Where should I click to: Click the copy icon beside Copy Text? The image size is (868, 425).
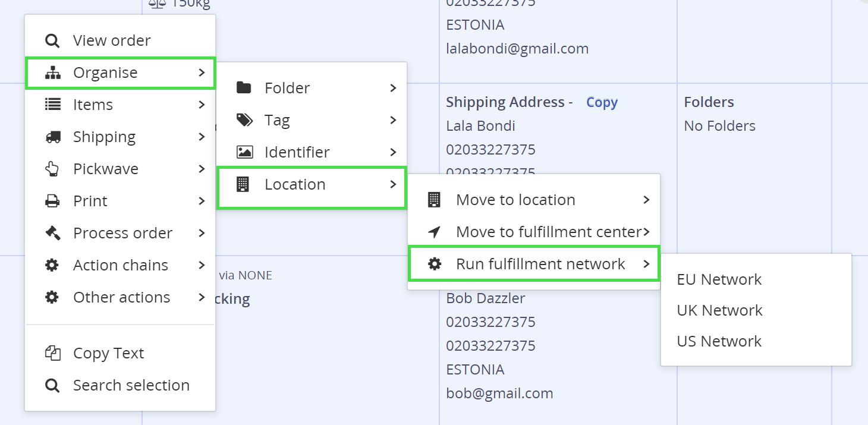52,353
